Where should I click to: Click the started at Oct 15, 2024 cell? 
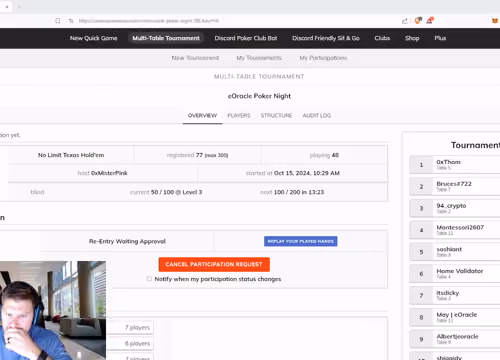[x=293, y=173]
